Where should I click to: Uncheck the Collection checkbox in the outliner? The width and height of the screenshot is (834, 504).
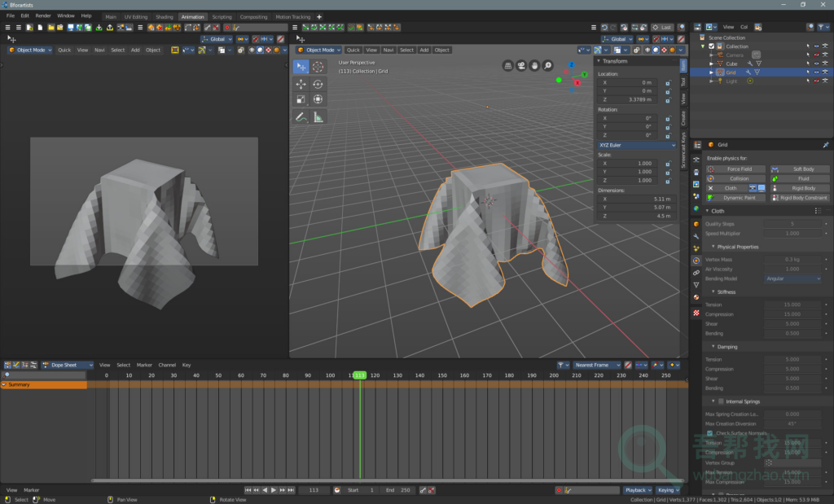tap(711, 46)
